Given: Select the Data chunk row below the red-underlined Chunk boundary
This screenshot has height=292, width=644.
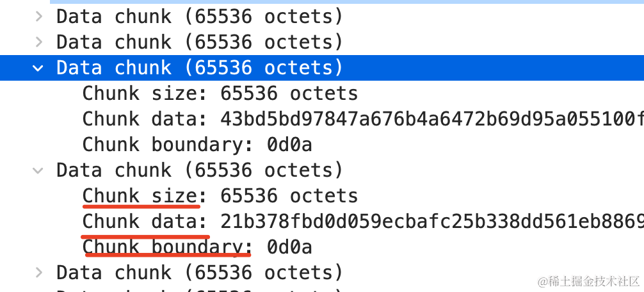Looking at the screenshot, I should (x=322, y=272).
